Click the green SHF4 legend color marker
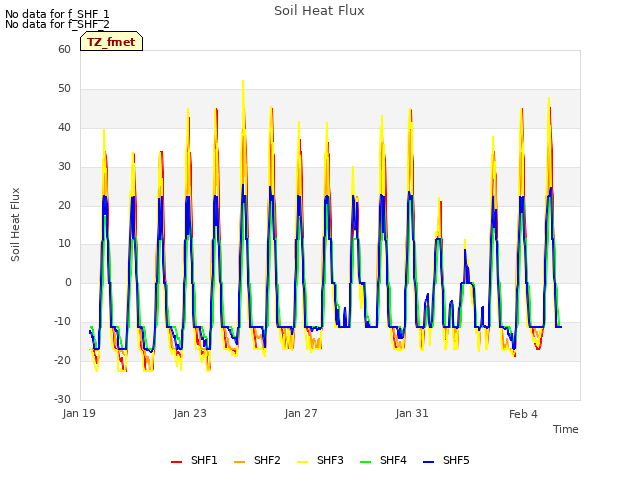 click(365, 462)
